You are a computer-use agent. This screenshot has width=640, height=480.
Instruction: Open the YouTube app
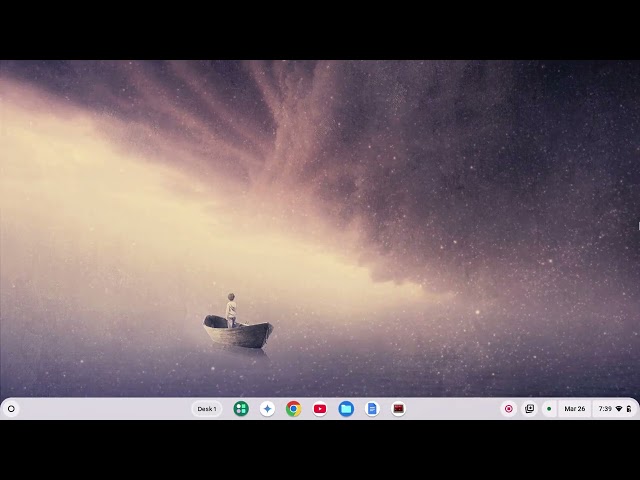pos(320,409)
